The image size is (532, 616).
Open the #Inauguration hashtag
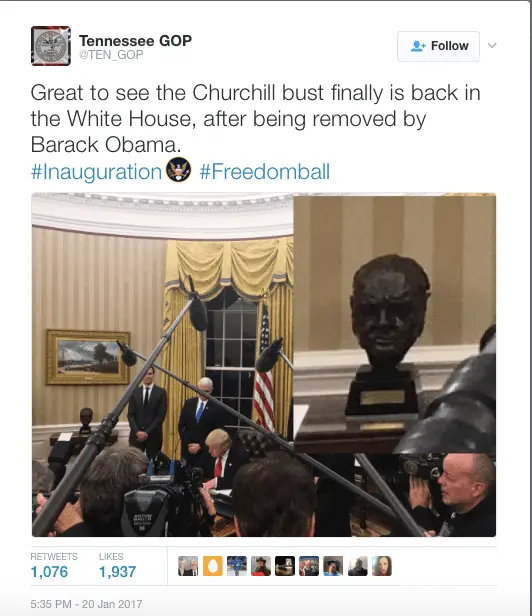(x=96, y=172)
